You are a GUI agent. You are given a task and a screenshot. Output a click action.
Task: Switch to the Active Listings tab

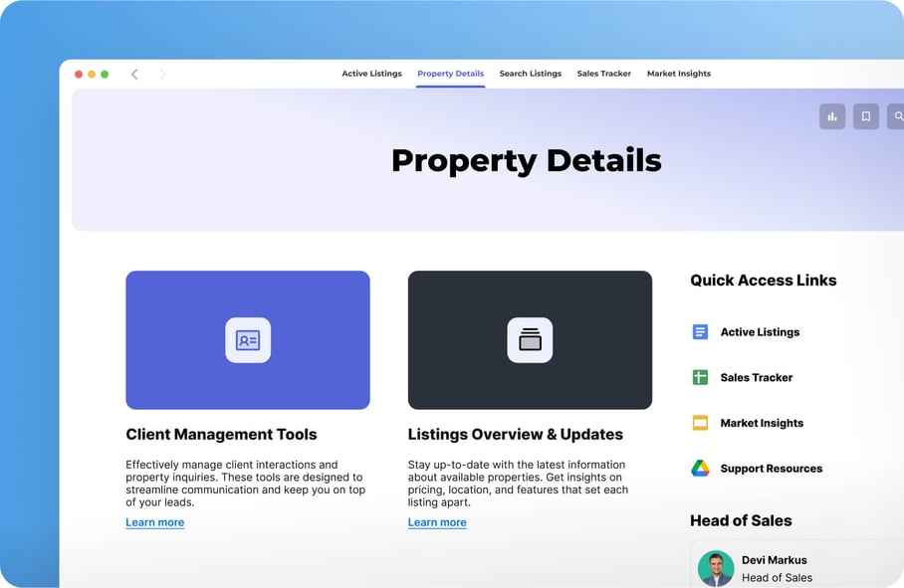click(x=371, y=74)
